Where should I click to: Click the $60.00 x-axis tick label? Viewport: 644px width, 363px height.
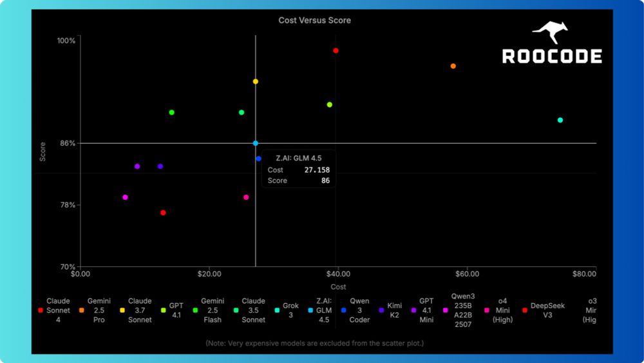tap(467, 274)
